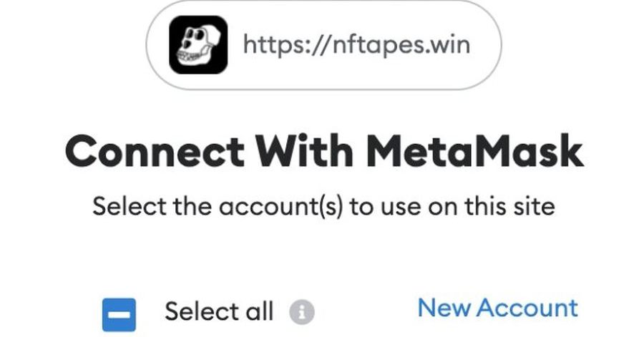
Task: Click the info icon beside Select all
Action: click(x=302, y=312)
